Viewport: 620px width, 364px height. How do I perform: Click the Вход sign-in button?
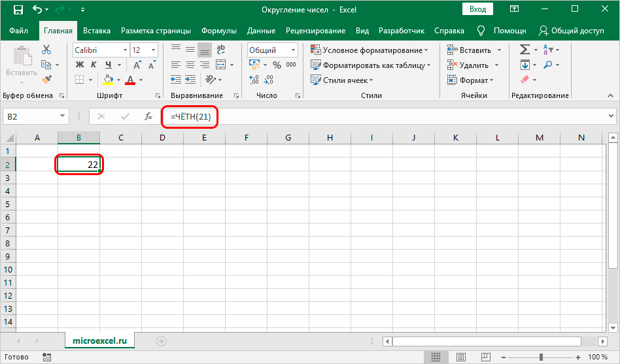coord(477,9)
